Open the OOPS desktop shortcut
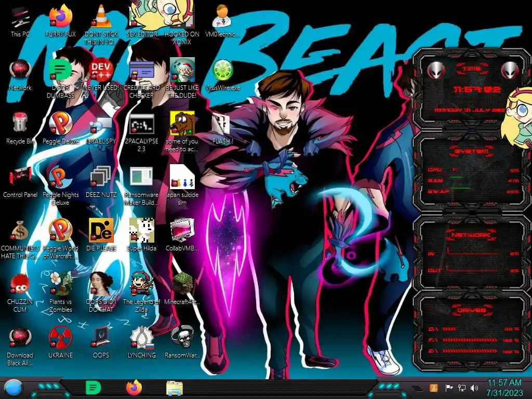 click(101, 343)
